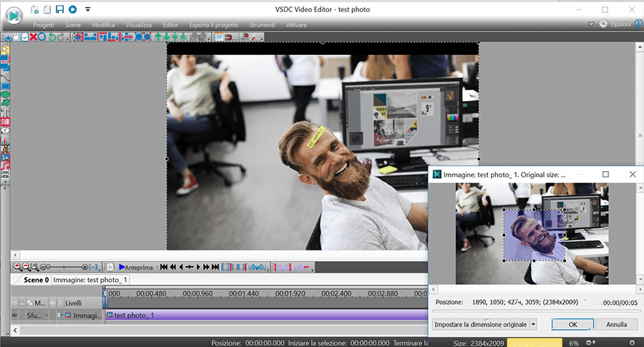Click the timeline zoom out magnifier

[26, 267]
